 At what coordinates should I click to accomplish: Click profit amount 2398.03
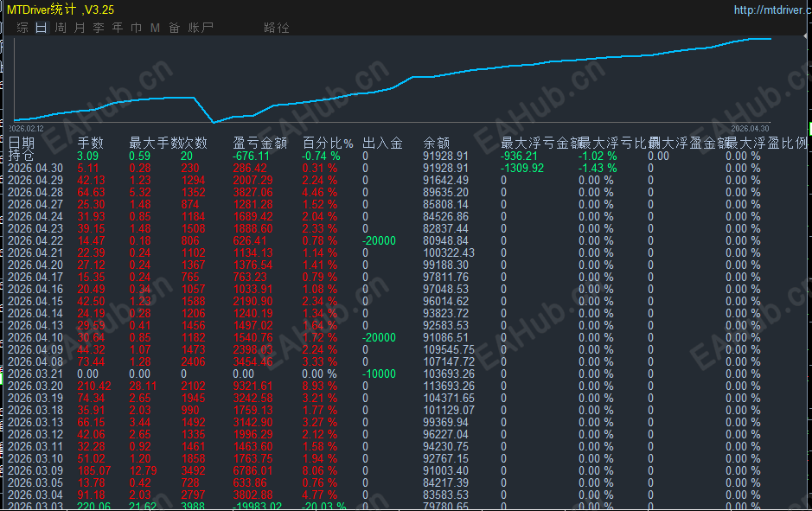[x=253, y=349]
